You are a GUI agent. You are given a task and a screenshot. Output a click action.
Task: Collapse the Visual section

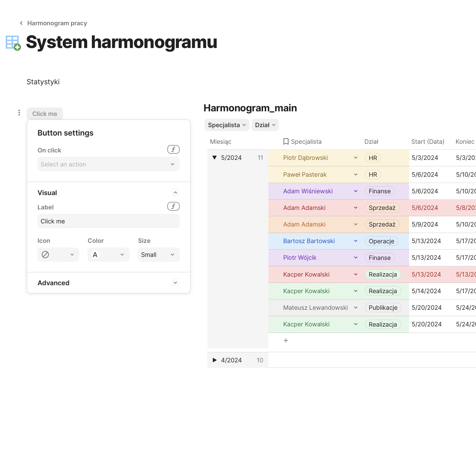click(175, 193)
